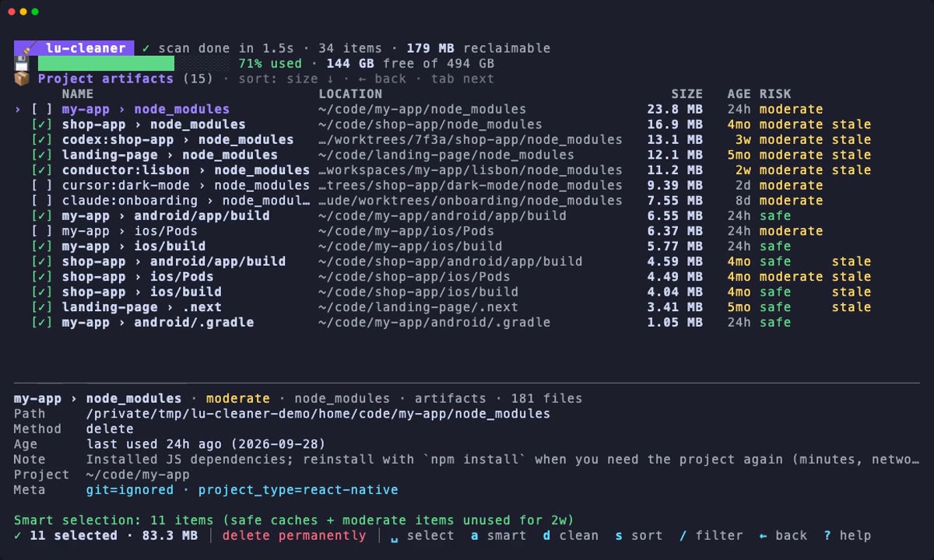Click the green checkmark before 'scan done'
934x560 pixels.
point(146,48)
